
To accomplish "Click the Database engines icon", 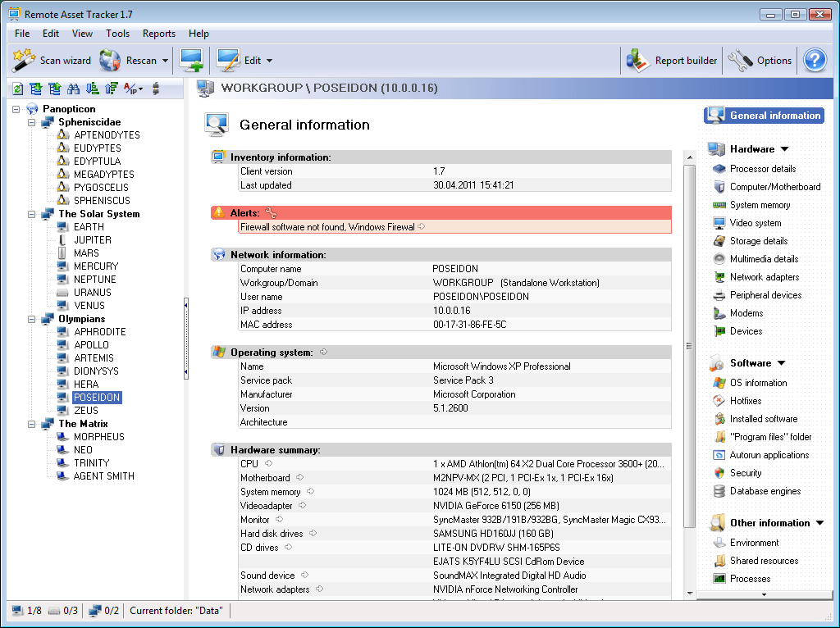I will coord(719,491).
